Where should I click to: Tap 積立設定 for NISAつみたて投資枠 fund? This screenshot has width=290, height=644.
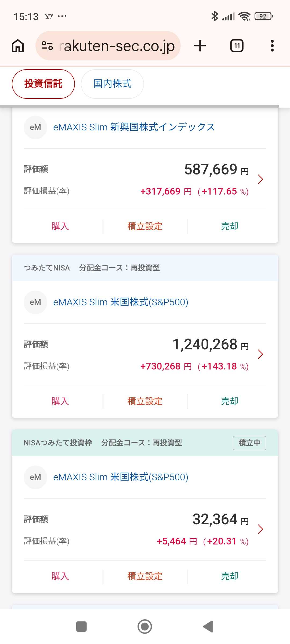tap(145, 576)
